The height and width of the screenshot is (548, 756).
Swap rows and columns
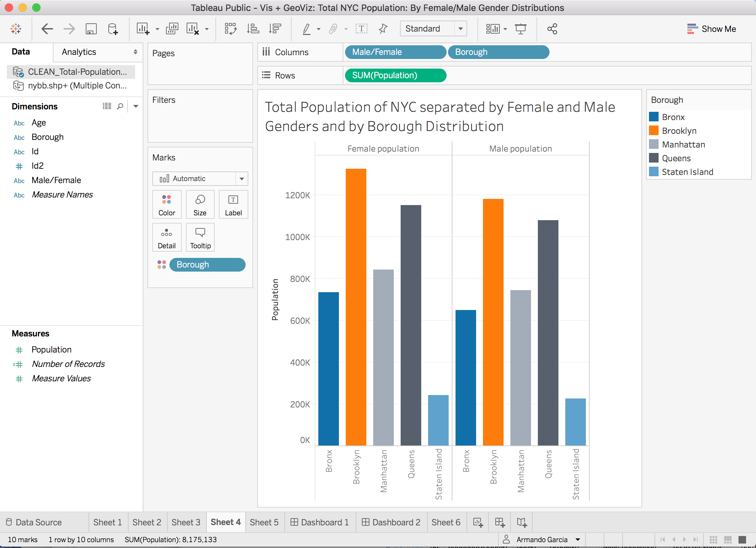tap(231, 29)
